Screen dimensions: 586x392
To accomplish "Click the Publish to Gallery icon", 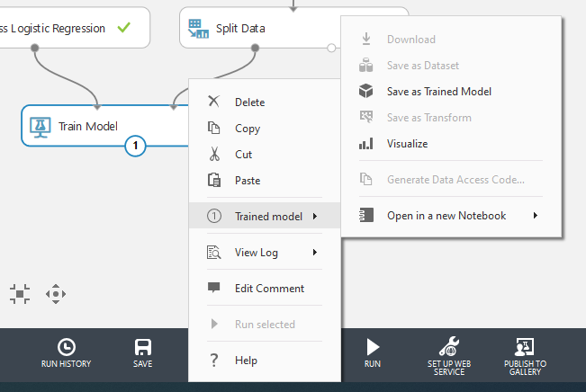I will [x=525, y=347].
